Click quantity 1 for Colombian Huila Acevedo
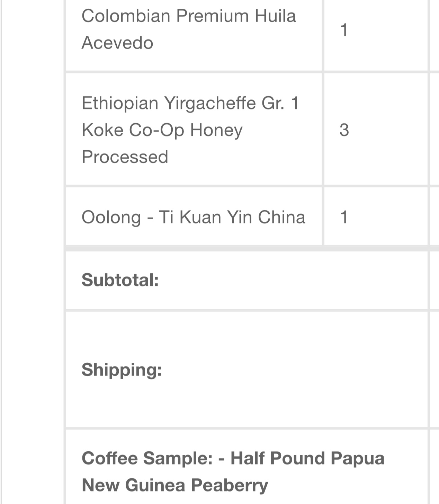Screen dimensions: 439x504 [x=344, y=29]
